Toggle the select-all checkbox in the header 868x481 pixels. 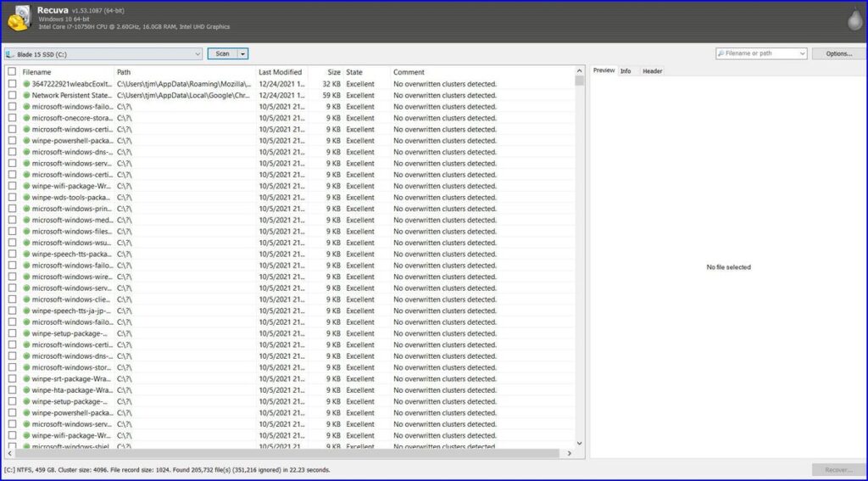pyautogui.click(x=12, y=72)
